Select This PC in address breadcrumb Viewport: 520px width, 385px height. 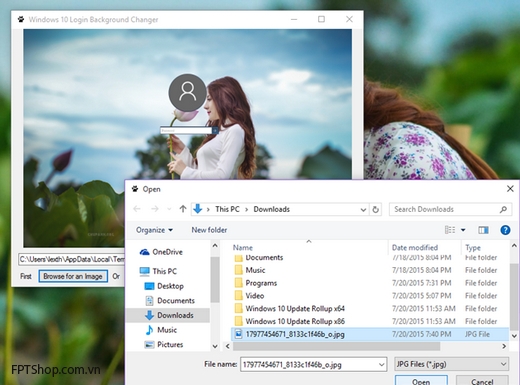click(227, 209)
